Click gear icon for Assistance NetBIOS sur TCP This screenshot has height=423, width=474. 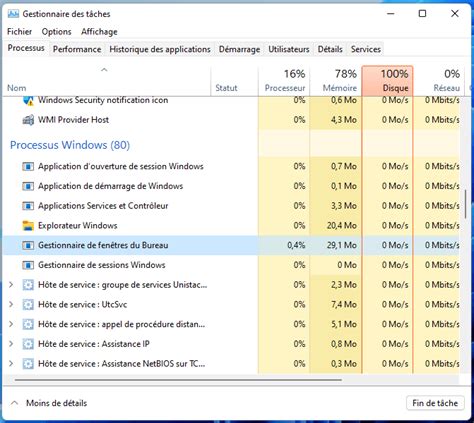tap(28, 364)
